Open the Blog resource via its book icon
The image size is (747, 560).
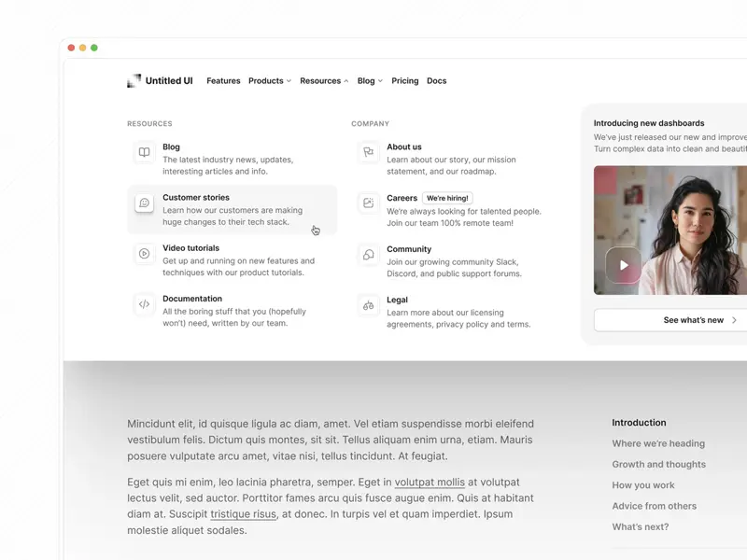coord(144,152)
